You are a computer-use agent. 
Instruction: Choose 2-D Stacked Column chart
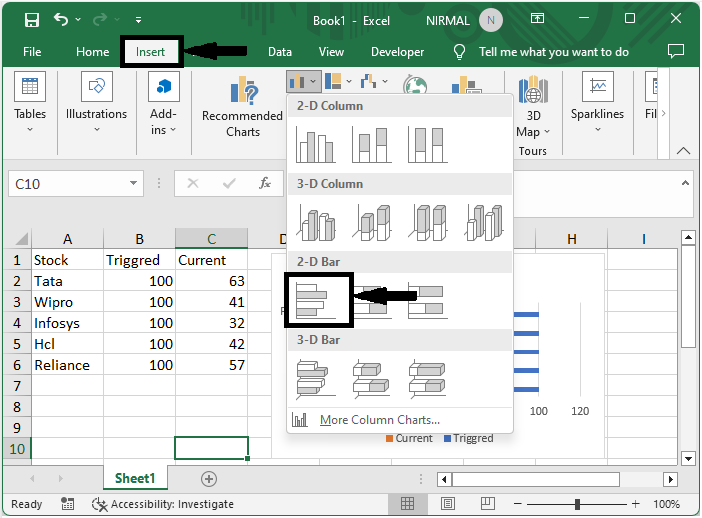(x=372, y=145)
